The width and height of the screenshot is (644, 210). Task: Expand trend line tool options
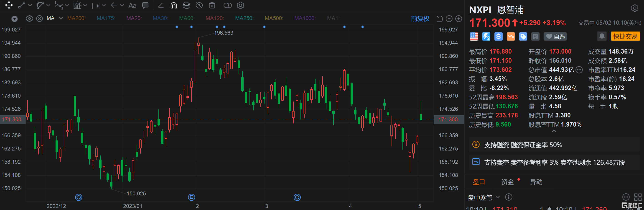30,5
